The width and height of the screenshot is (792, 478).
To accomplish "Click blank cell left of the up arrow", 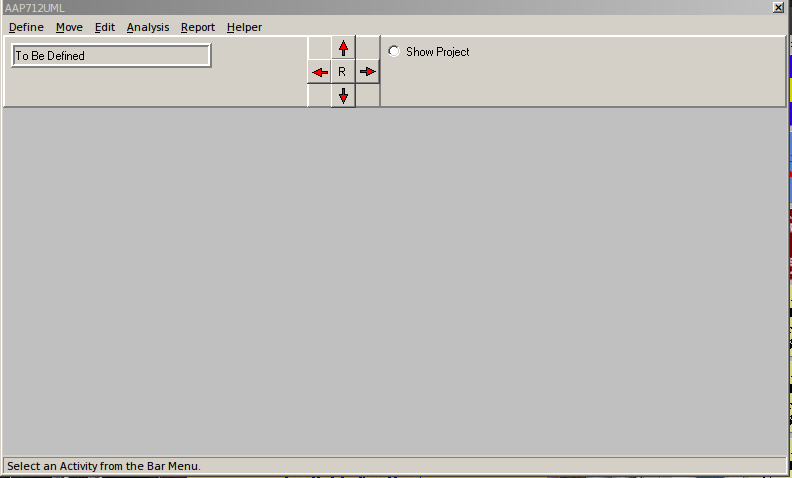I will coord(319,47).
